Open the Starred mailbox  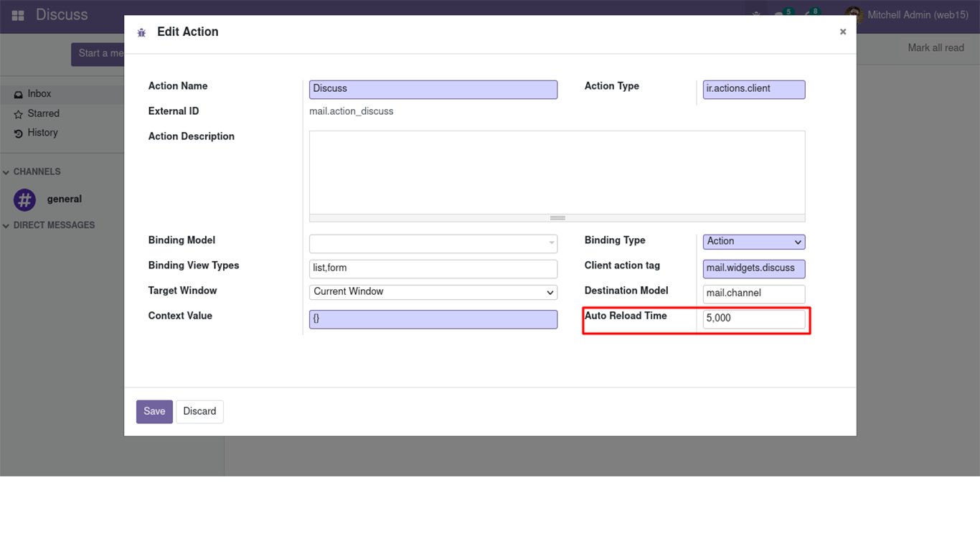point(43,113)
